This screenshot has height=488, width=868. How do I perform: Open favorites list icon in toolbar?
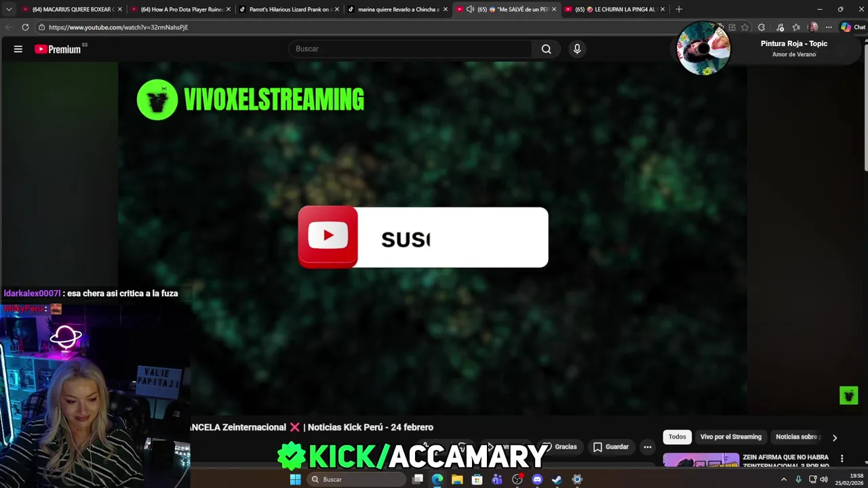tap(796, 27)
